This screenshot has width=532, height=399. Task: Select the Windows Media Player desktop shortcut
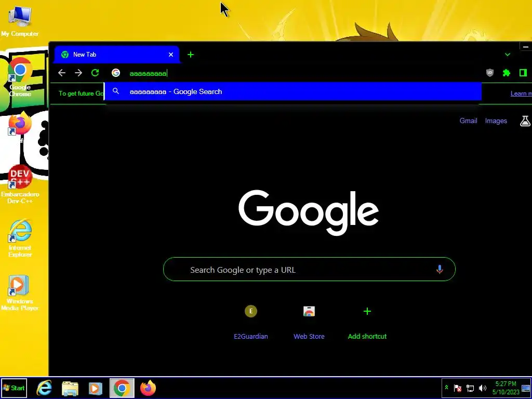pos(20,292)
